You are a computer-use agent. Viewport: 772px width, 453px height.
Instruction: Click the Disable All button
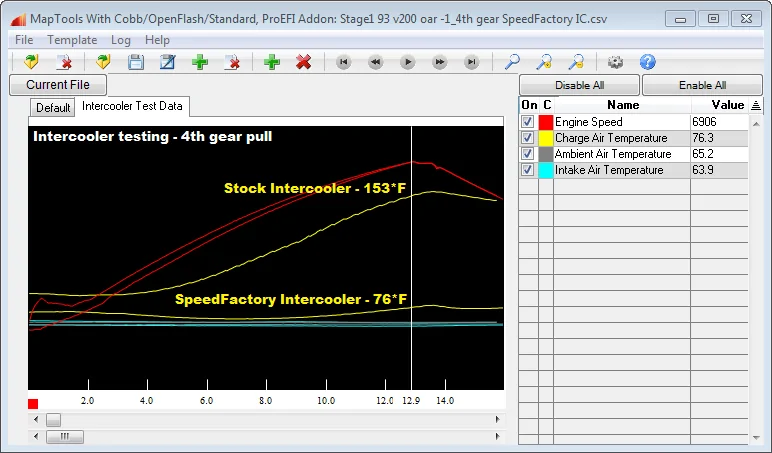pos(579,85)
